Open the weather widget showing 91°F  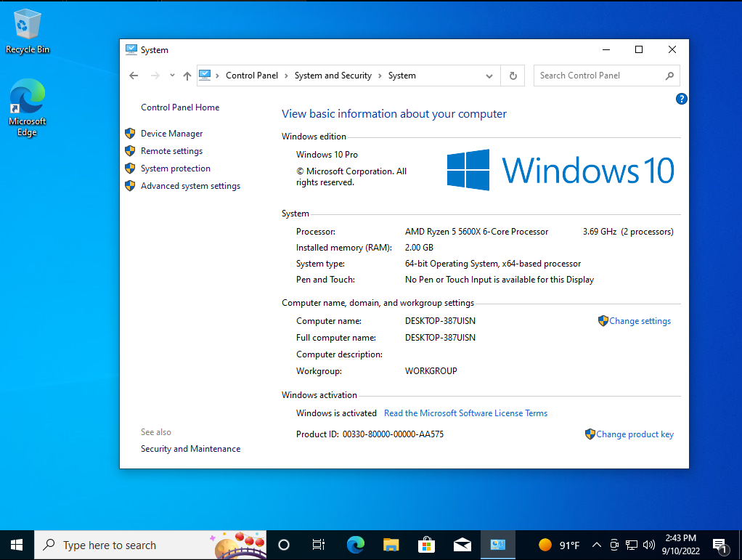click(559, 545)
